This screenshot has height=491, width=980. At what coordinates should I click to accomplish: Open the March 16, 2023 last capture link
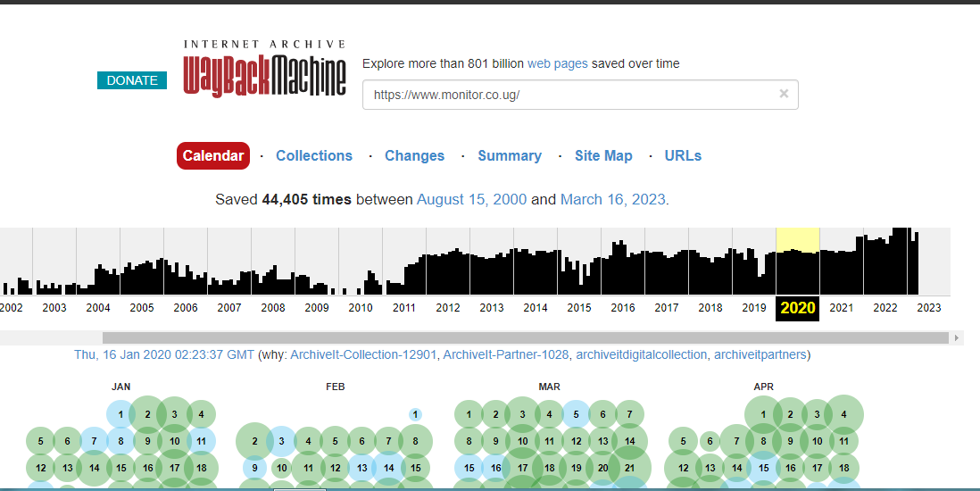613,200
